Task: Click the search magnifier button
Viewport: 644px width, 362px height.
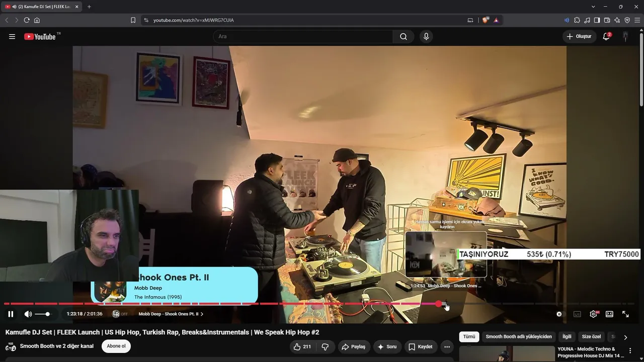Action: (x=404, y=37)
